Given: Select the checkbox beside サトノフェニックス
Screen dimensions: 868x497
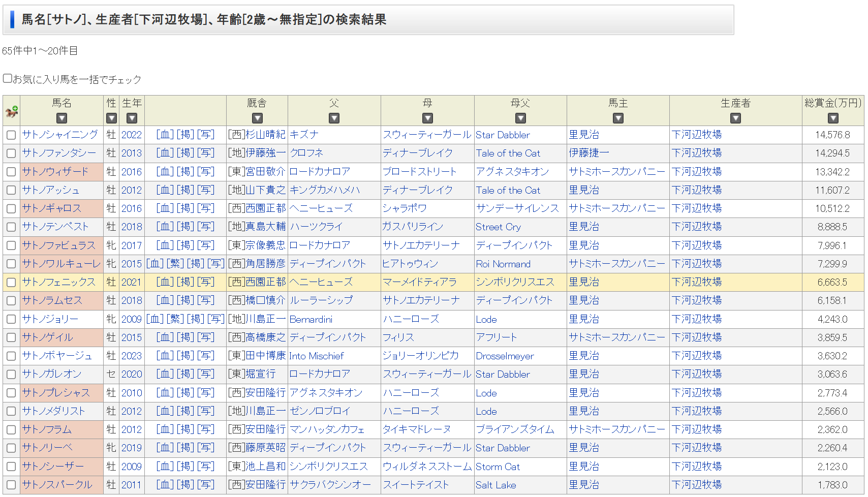Looking at the screenshot, I should coord(11,283).
